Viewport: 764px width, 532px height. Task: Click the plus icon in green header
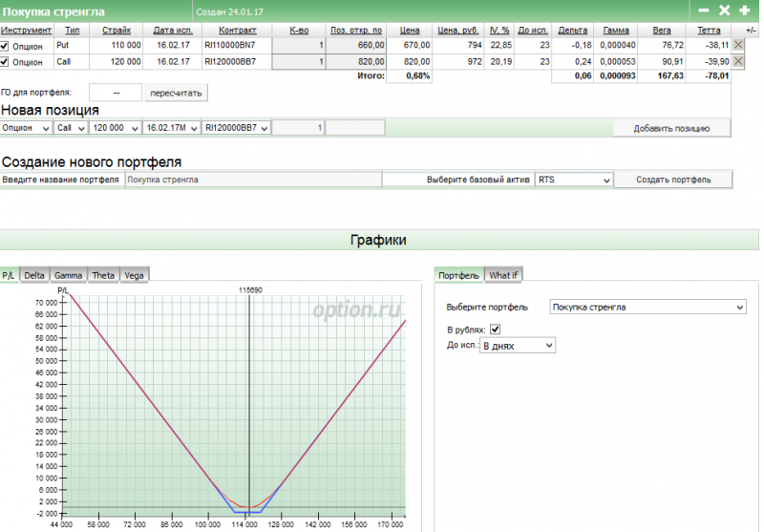(x=745, y=11)
